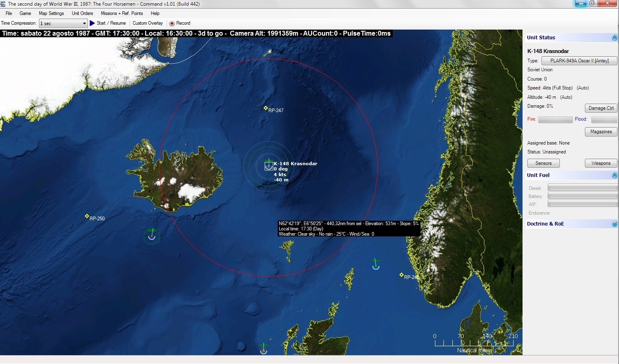
Task: Open the Map Settings menu
Action: [51, 13]
